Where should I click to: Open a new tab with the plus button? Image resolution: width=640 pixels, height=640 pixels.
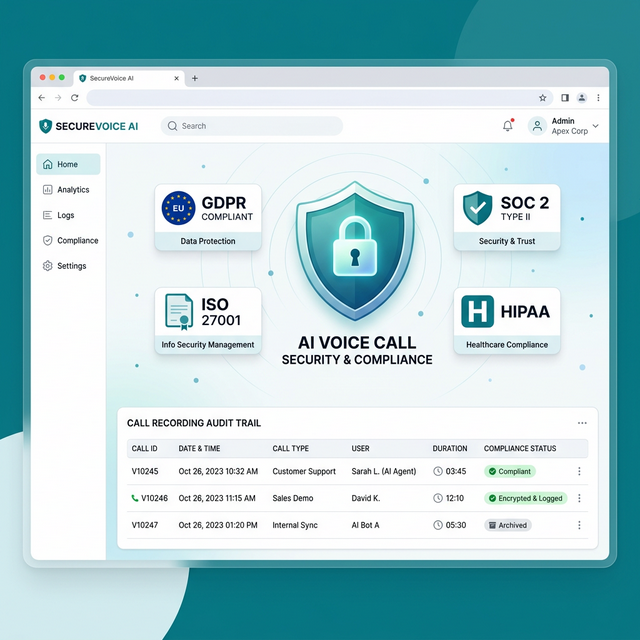[195, 78]
